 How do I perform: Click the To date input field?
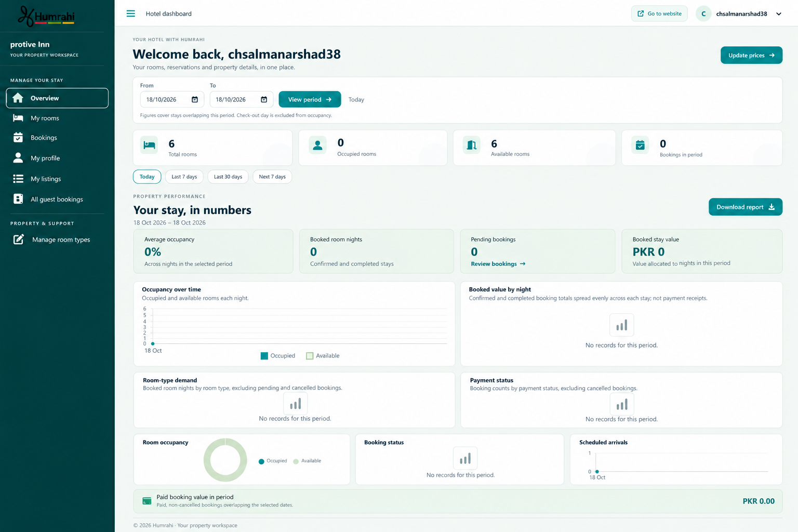click(x=241, y=100)
